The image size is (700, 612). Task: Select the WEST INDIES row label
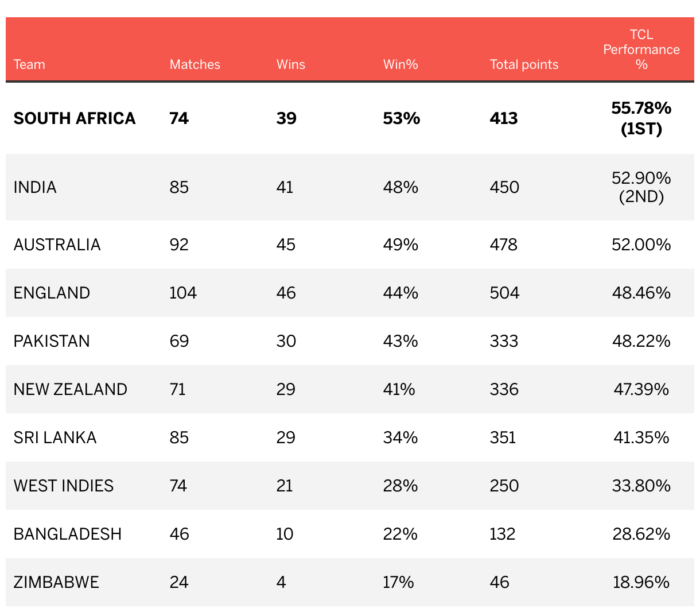point(64,486)
